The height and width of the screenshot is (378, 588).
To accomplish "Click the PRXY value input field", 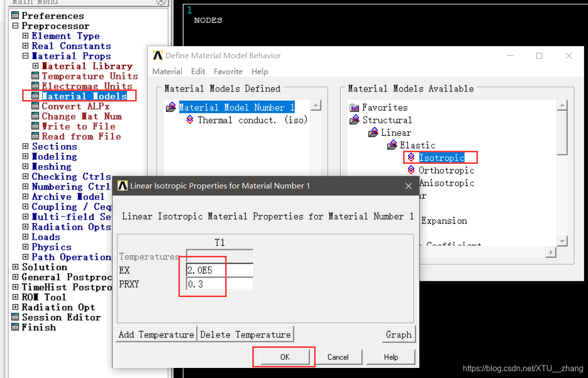I will pos(220,284).
